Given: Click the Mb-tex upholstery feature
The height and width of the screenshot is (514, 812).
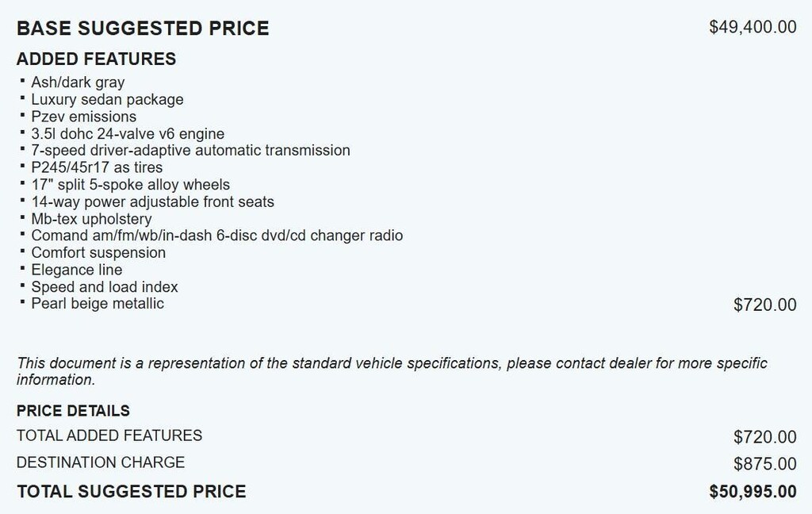Looking at the screenshot, I should [x=91, y=219].
